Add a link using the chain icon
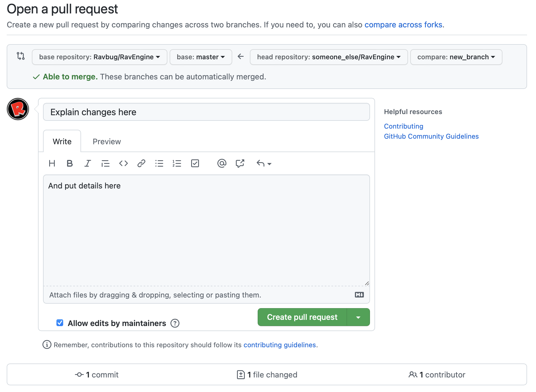This screenshot has height=392, width=536. click(141, 163)
